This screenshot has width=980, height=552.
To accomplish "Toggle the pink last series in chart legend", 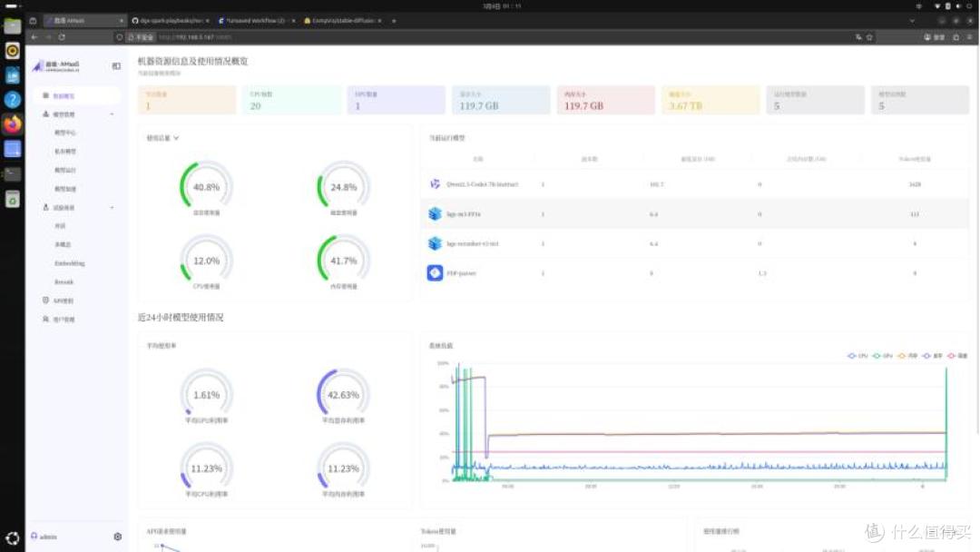I will click(957, 356).
